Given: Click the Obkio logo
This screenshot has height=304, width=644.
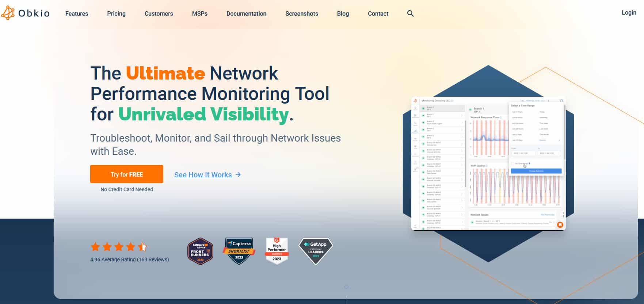Looking at the screenshot, I should (x=25, y=14).
